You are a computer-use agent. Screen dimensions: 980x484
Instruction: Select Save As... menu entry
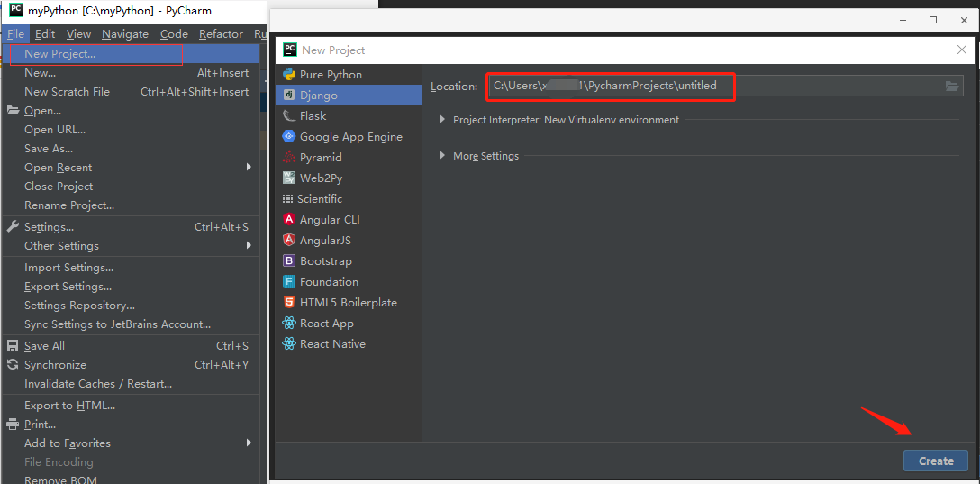[x=131, y=148]
